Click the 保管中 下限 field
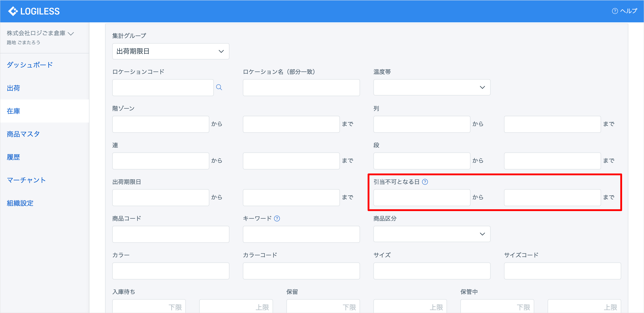The image size is (644, 313). pyautogui.click(x=497, y=306)
